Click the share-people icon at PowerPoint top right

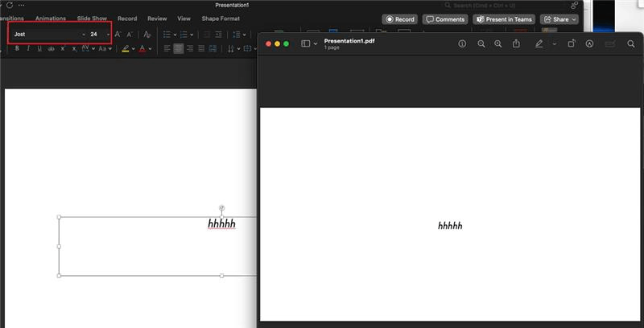(574, 6)
